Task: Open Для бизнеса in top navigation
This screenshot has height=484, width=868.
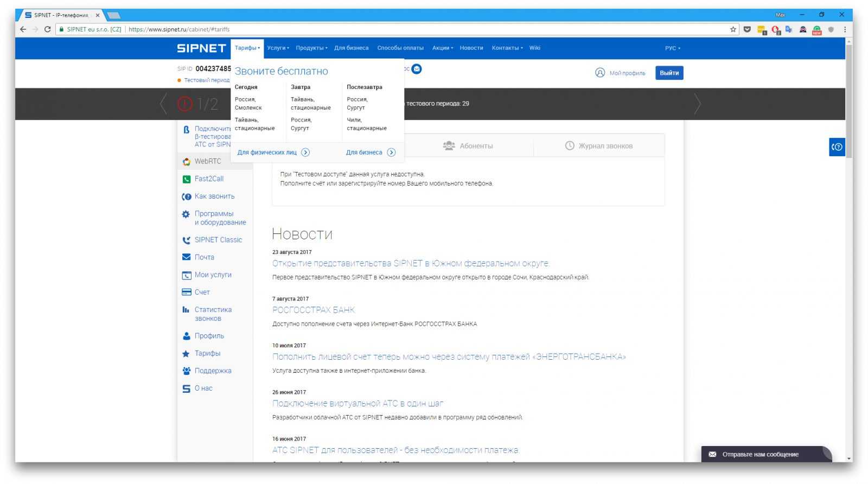Action: click(351, 48)
